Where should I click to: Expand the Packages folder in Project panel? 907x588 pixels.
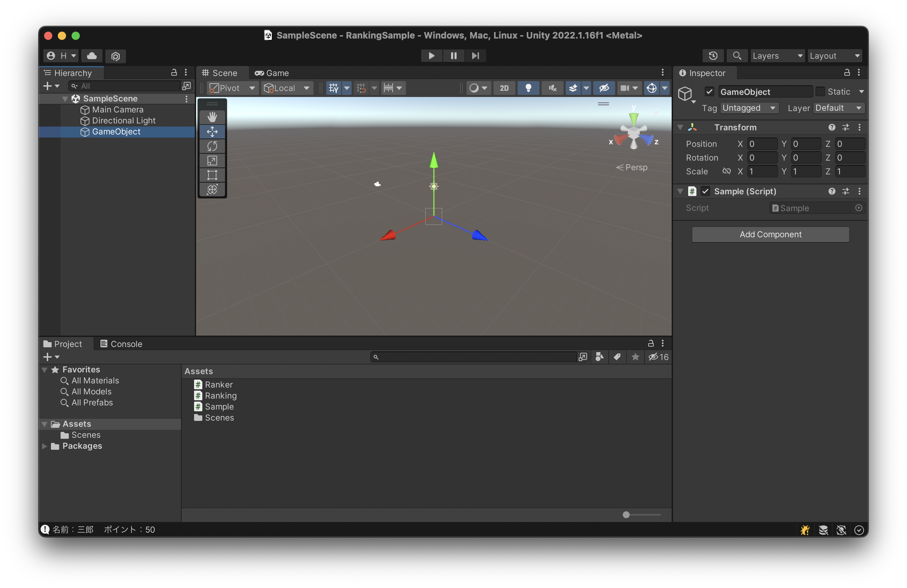(x=45, y=446)
